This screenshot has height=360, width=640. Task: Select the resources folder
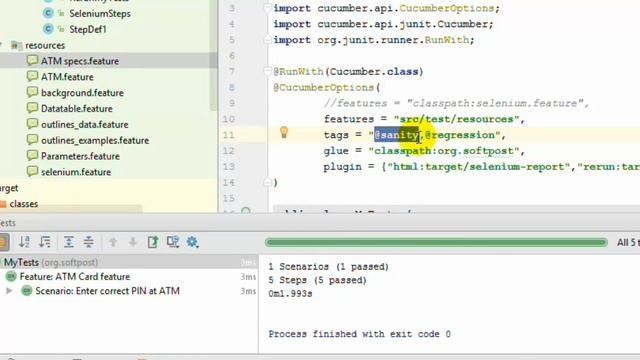tap(45, 45)
